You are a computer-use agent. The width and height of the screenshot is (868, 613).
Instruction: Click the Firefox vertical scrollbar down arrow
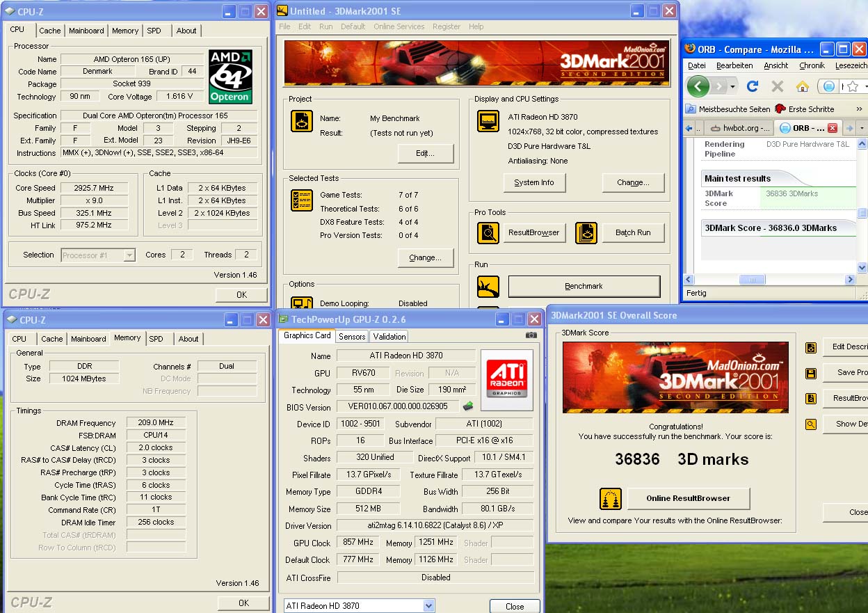(862, 268)
